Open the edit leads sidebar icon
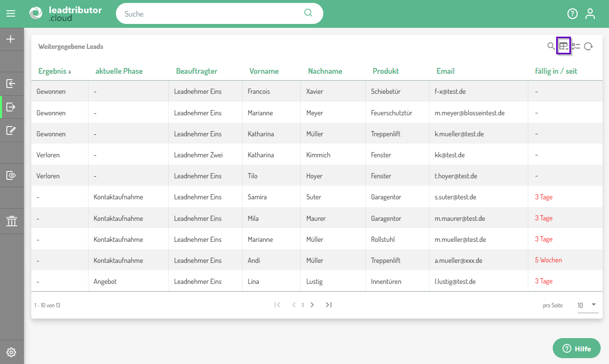Screen dimensions: 609x364 point(11,130)
